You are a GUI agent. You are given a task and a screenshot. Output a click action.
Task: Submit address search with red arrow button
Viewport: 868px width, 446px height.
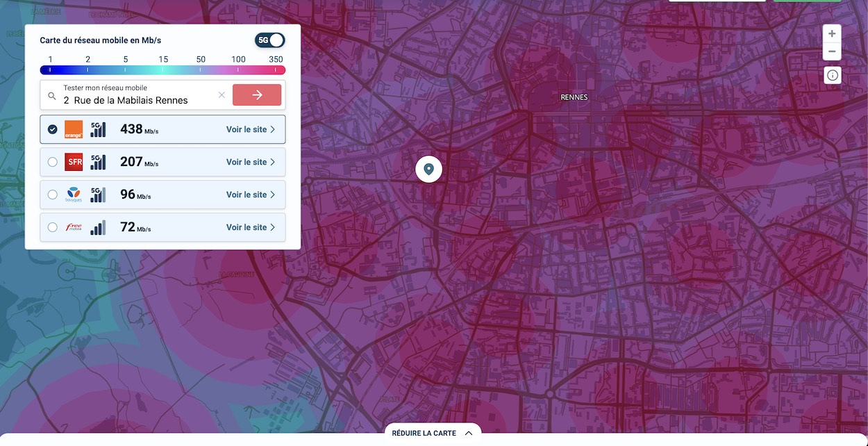tap(257, 95)
